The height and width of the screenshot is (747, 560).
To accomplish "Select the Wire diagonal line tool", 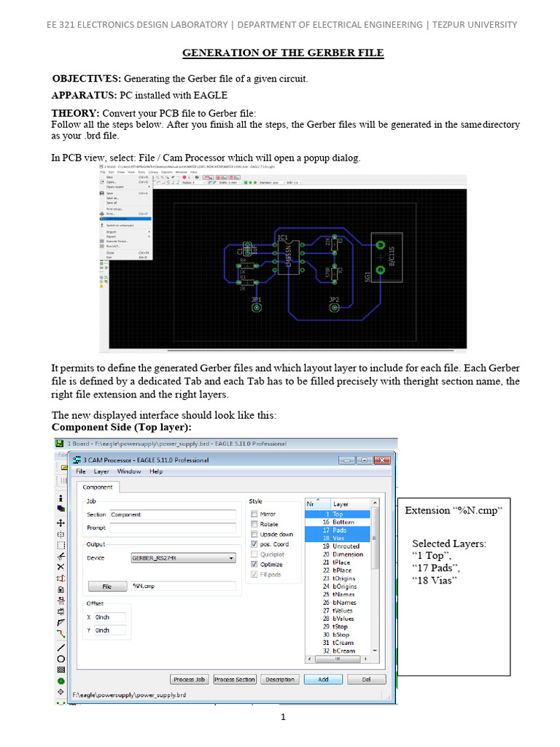I will [61, 648].
